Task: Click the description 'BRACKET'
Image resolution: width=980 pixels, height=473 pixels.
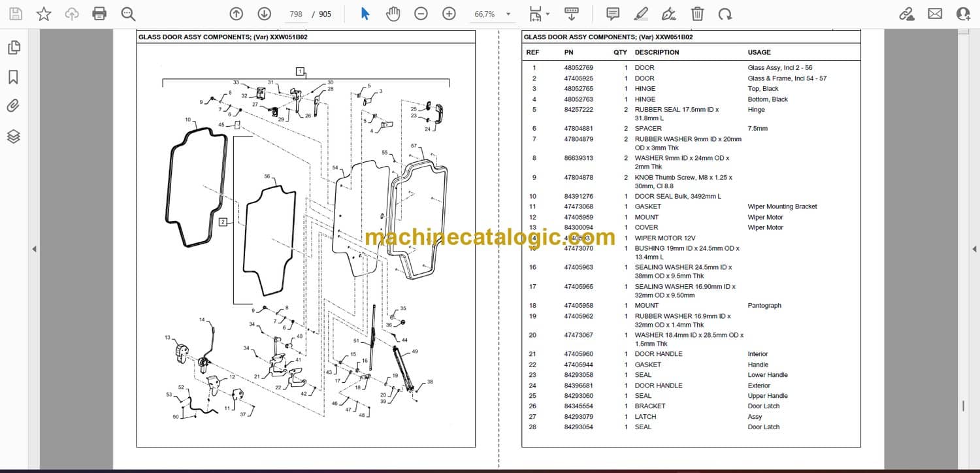Action: click(650, 406)
